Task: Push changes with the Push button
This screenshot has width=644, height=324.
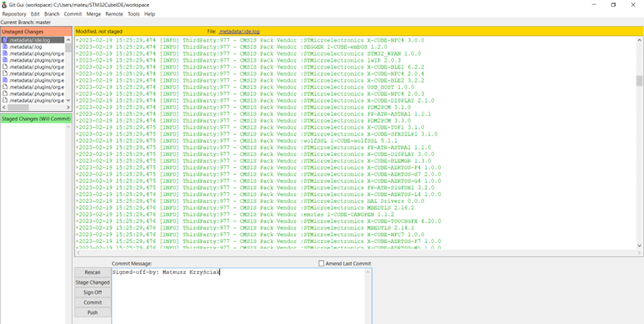Action: [x=93, y=312]
